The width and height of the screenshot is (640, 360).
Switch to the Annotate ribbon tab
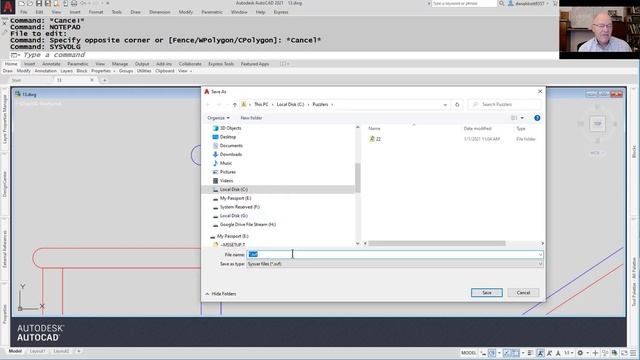(51, 64)
